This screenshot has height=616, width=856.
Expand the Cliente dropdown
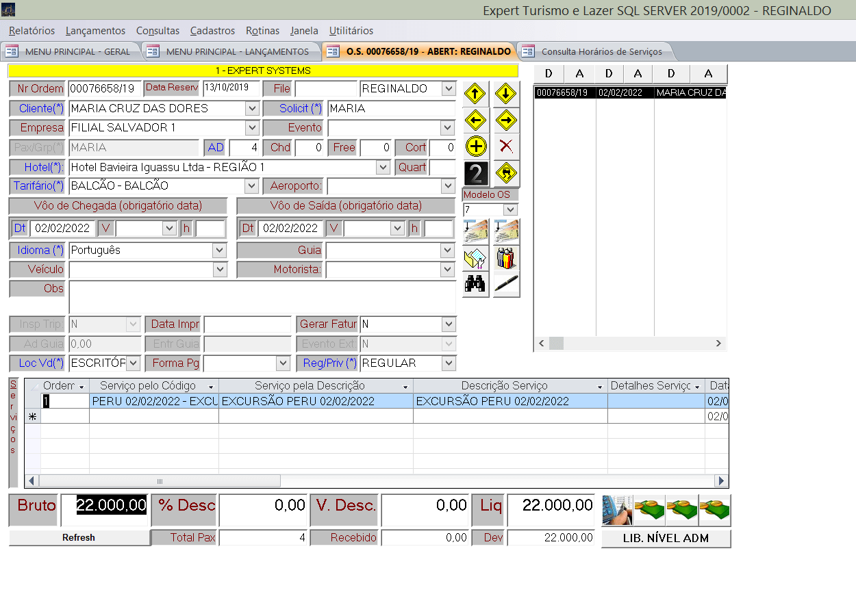pyautogui.click(x=252, y=108)
